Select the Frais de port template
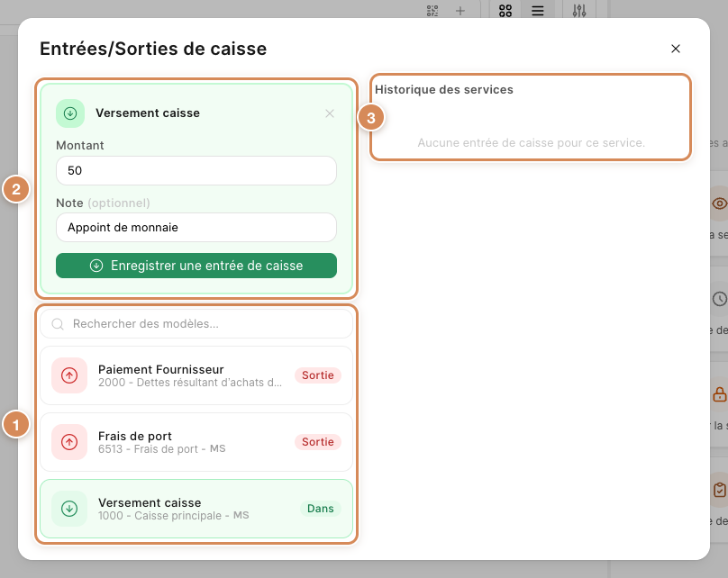Screen dimensions: 728x578 point(196,442)
